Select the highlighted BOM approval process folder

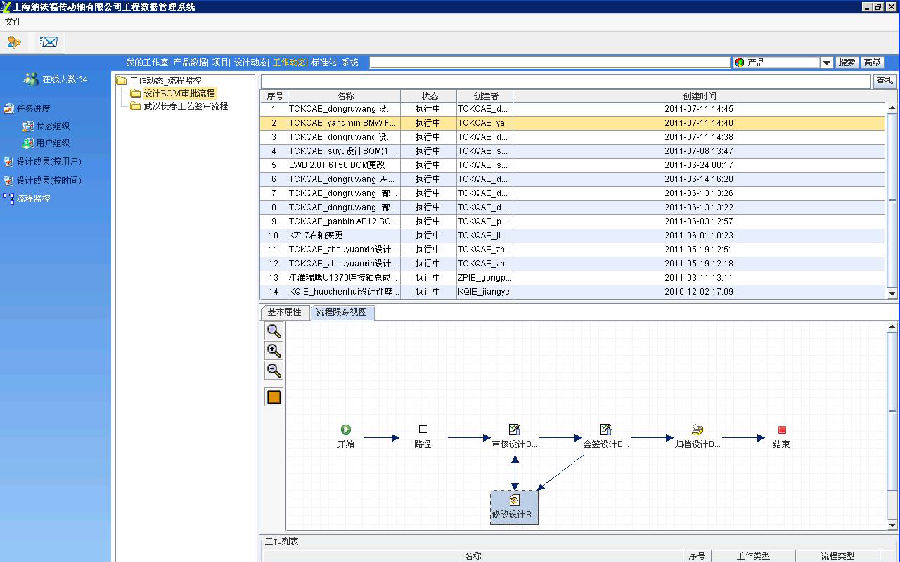pos(178,93)
